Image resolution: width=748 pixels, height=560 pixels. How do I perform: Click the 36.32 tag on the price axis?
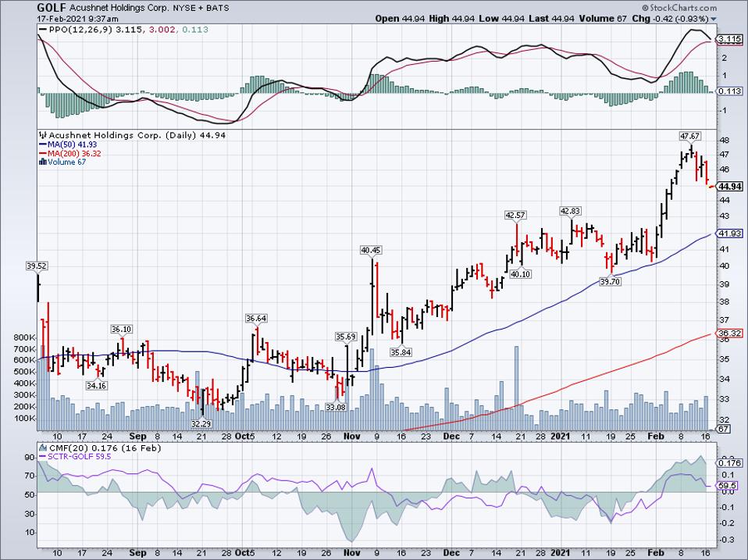[730, 334]
